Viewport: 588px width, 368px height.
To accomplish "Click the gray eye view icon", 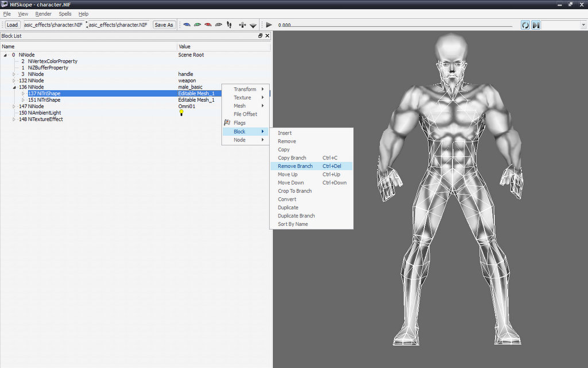I will (x=218, y=25).
